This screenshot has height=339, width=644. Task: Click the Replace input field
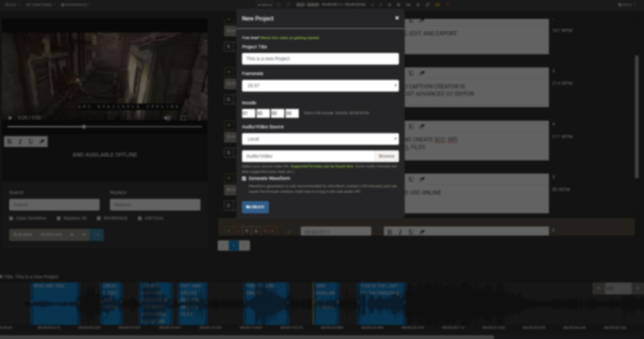click(155, 205)
